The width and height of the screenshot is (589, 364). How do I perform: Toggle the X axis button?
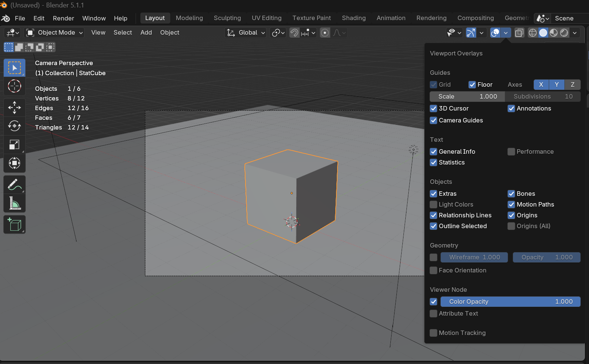[x=541, y=84]
